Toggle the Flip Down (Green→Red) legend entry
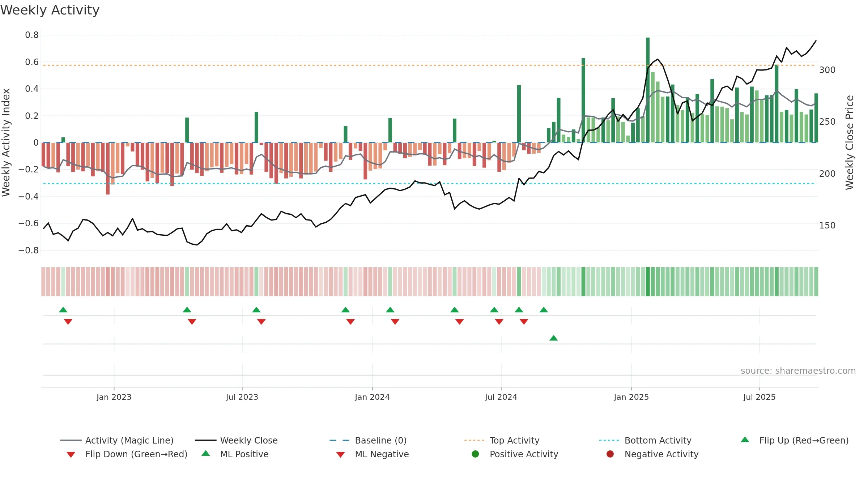Screen dimensions: 868x488 click(x=127, y=454)
